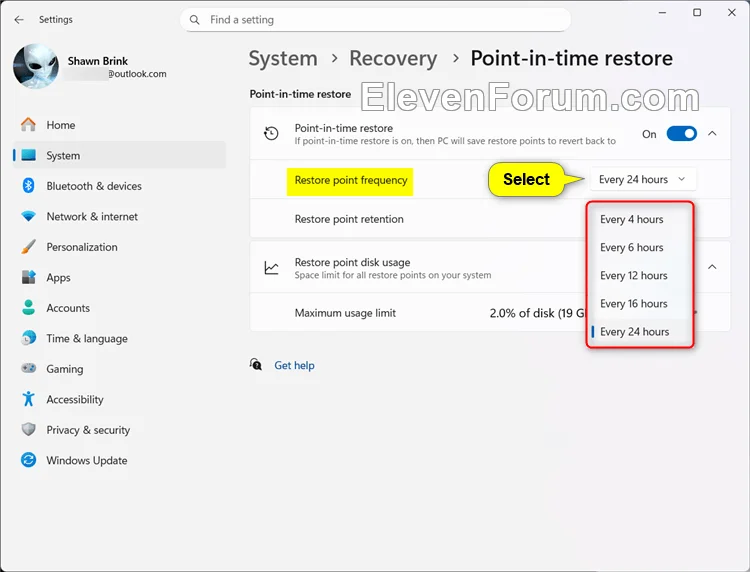Maximize the Settings window

(697, 12)
